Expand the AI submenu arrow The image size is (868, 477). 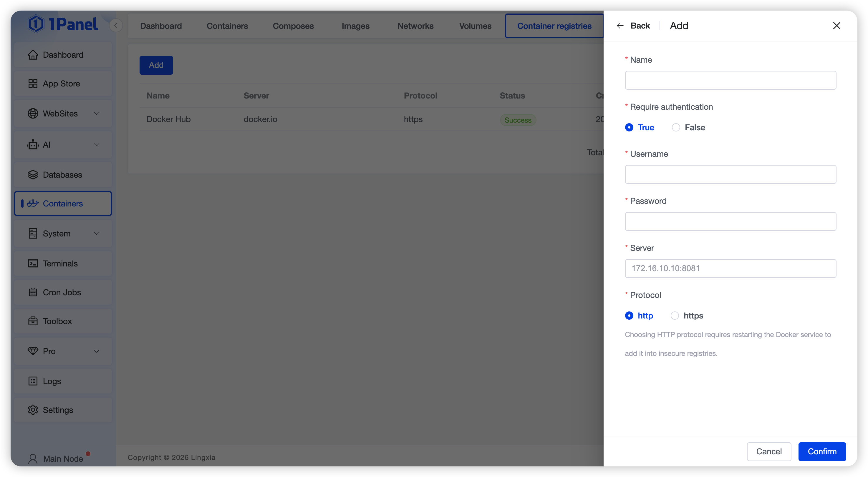click(x=96, y=145)
